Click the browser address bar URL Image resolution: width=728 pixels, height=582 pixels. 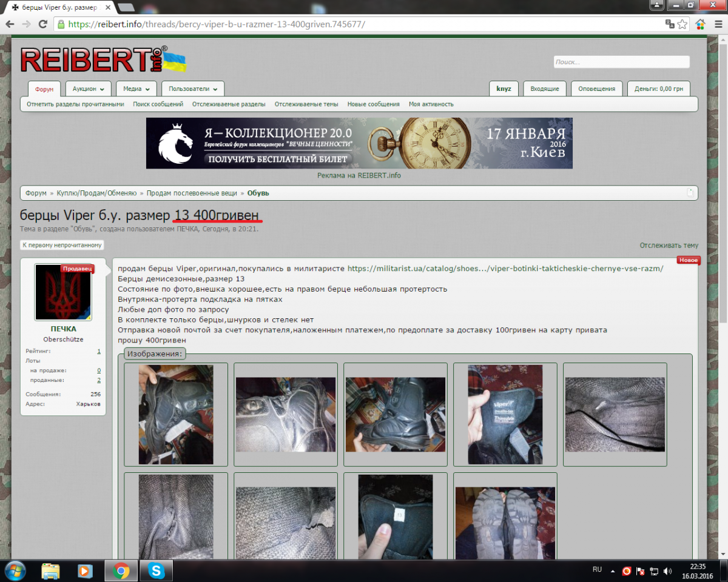(217, 24)
